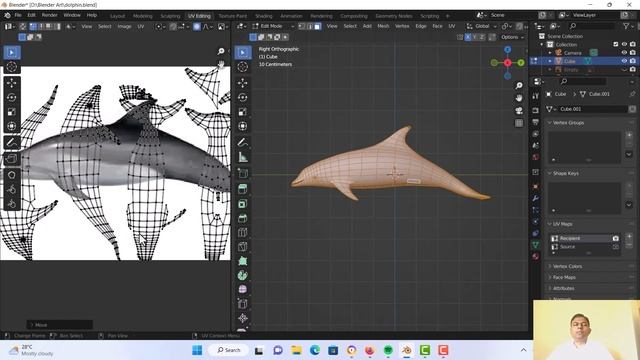Open the Modifiers wrench properties tab
Viewport: 640px width, 360px height.
(536, 198)
